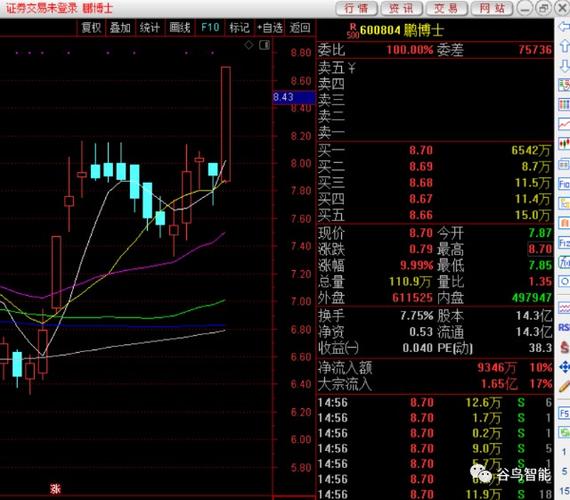
Task: Click the 最高 value 8.70
Action: (540, 249)
